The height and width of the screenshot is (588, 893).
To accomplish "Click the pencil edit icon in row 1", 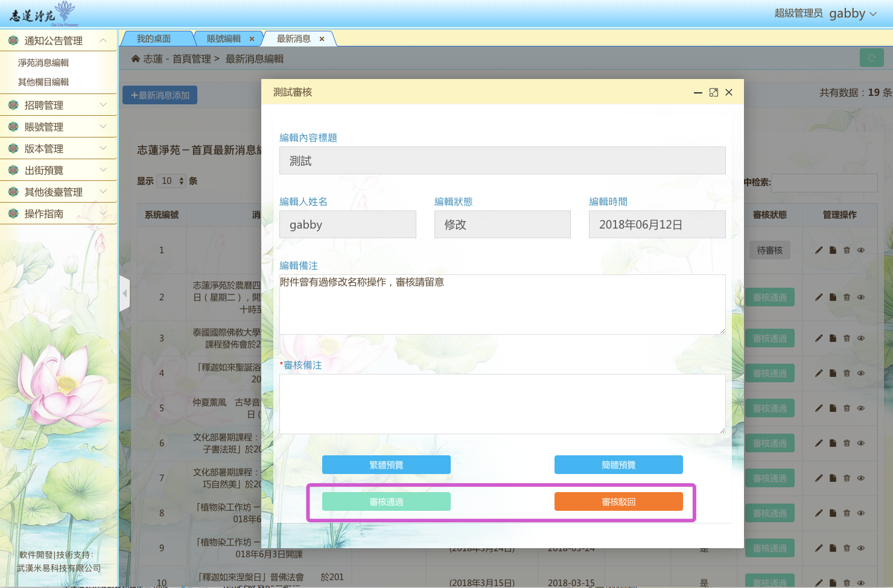I will pyautogui.click(x=819, y=250).
